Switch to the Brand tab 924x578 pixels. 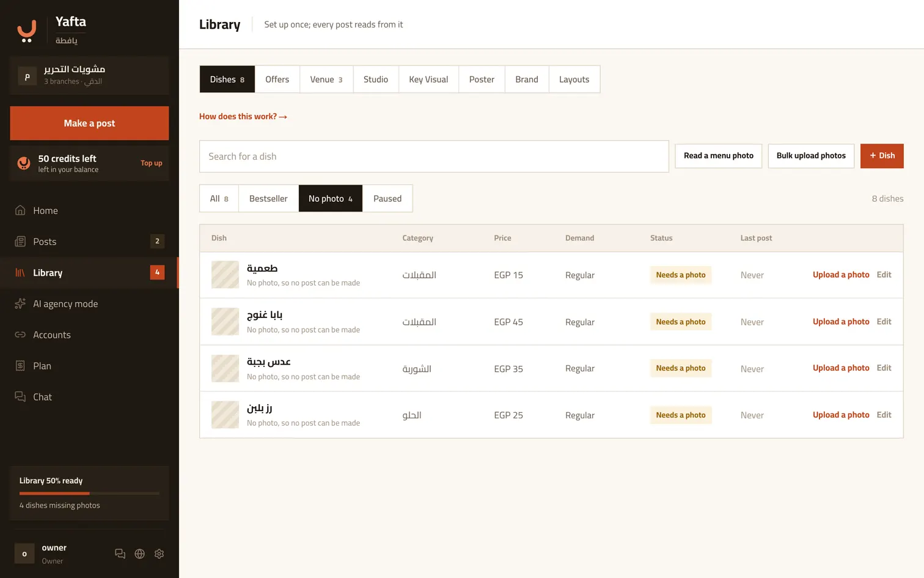click(x=527, y=80)
